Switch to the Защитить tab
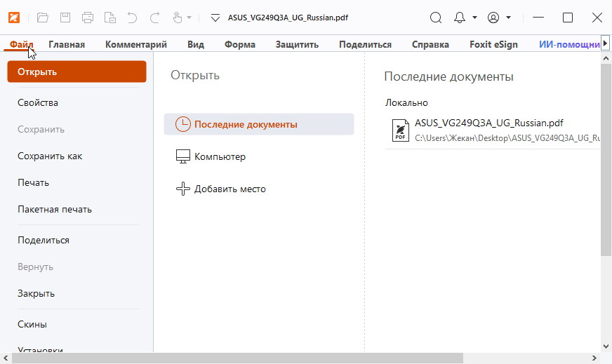 297,44
